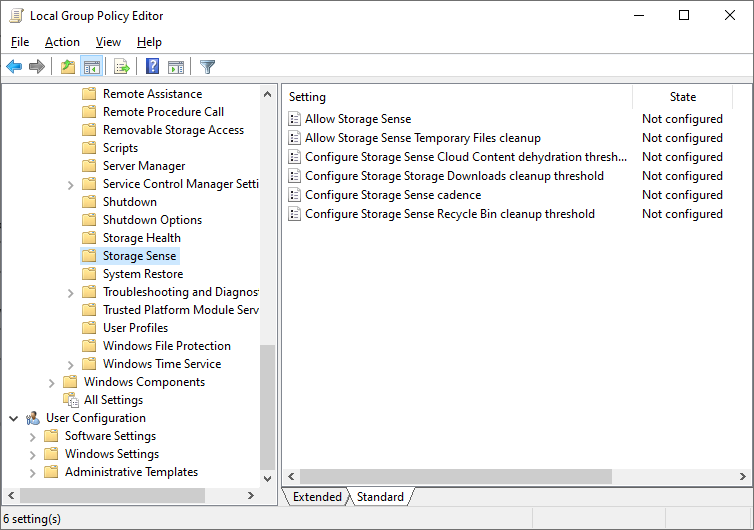
Task: Click folder icon next to Scripts
Action: pyautogui.click(x=89, y=148)
